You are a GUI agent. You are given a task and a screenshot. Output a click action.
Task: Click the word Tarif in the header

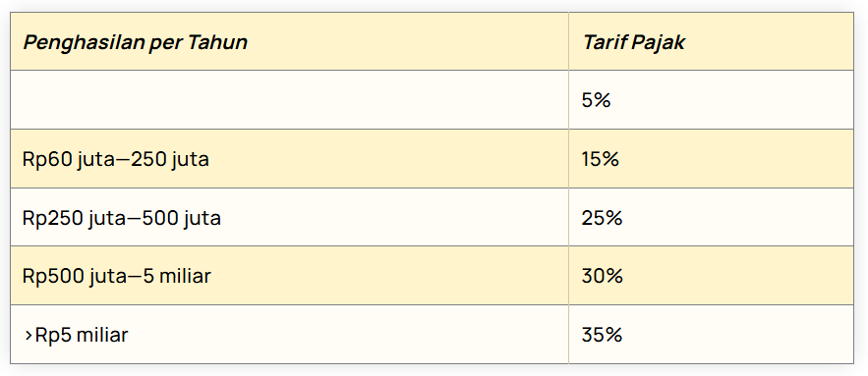tap(603, 42)
